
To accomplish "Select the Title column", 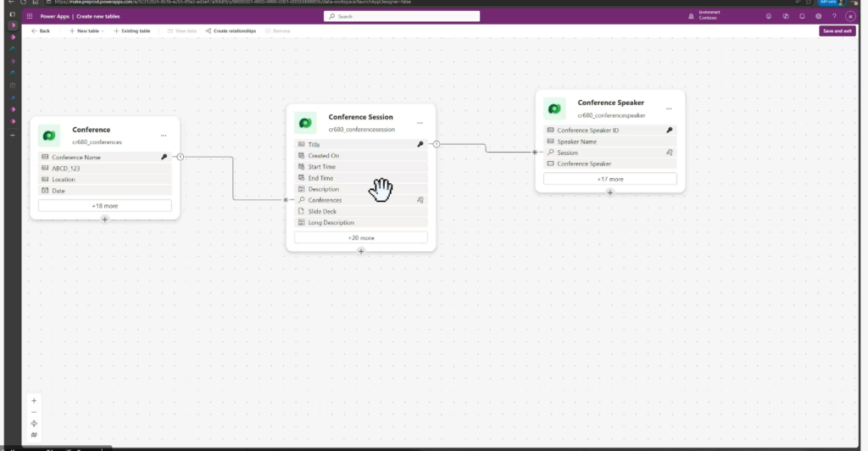I will pos(361,144).
